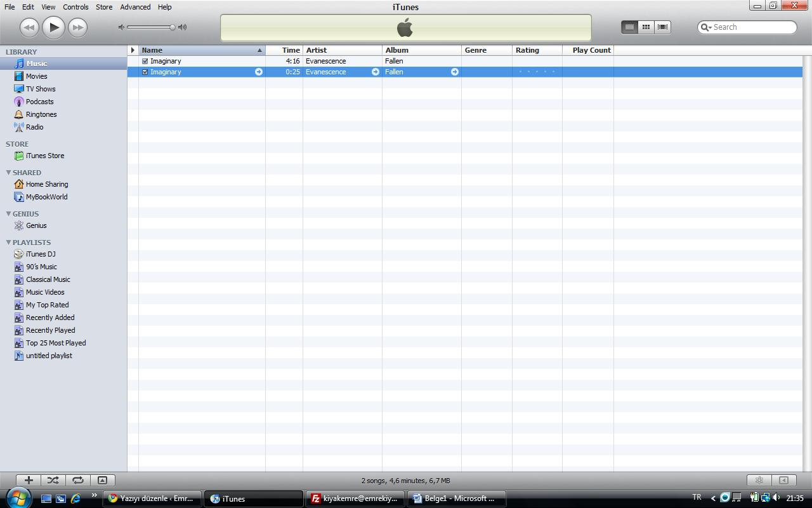Open the View menu
Screen dimensions: 812x508
click(48, 7)
